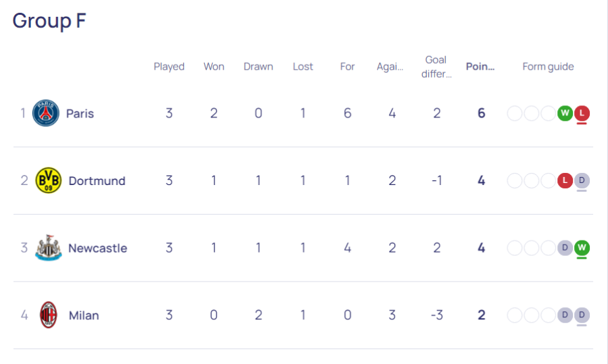
Task: Click the Goal difference column header
Action: click(x=436, y=67)
